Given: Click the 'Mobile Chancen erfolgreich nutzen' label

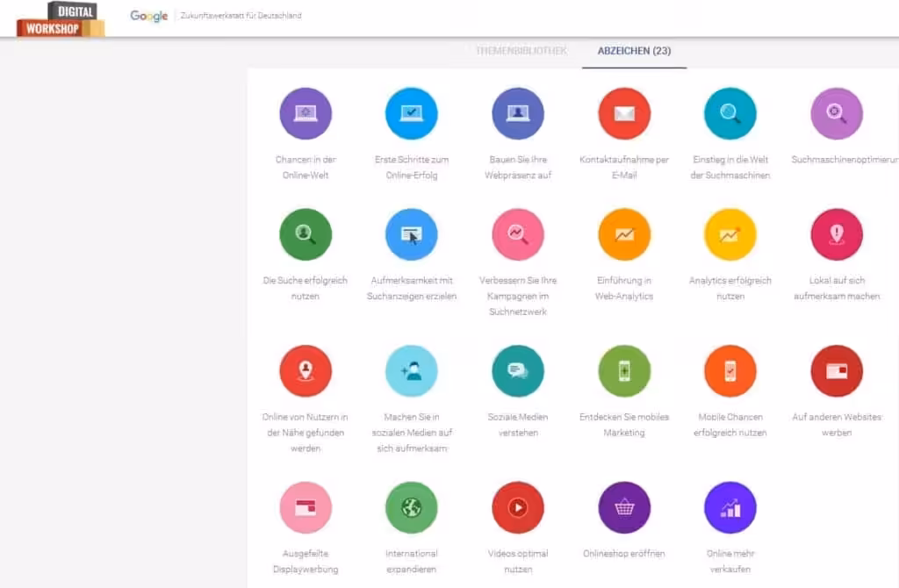Looking at the screenshot, I should [x=730, y=425].
